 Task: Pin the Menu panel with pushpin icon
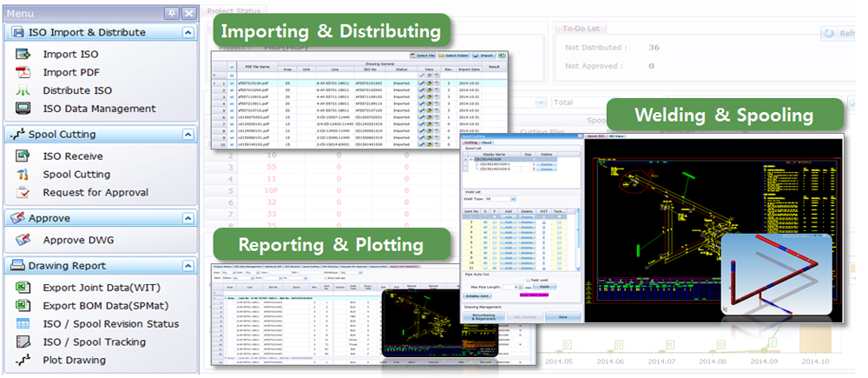[171, 13]
